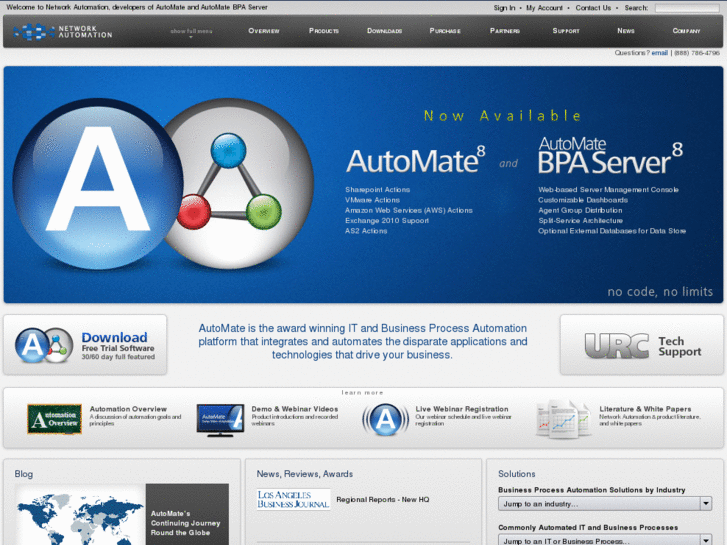The height and width of the screenshot is (545, 727).
Task: Click the Los Angeles Business Journal logo
Action: tap(293, 500)
